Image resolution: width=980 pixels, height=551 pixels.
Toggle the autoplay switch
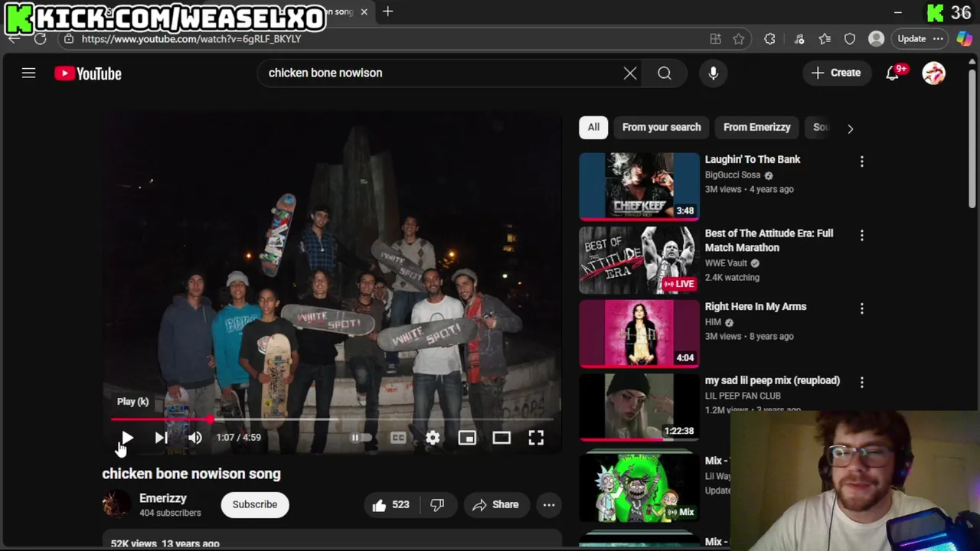(x=361, y=437)
